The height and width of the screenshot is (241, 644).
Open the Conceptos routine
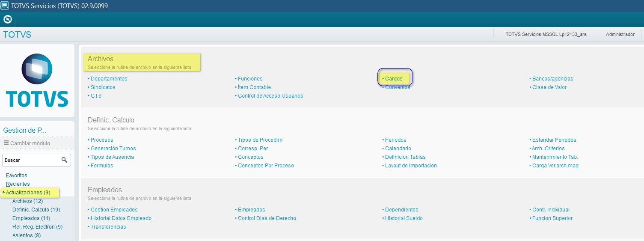tap(251, 157)
